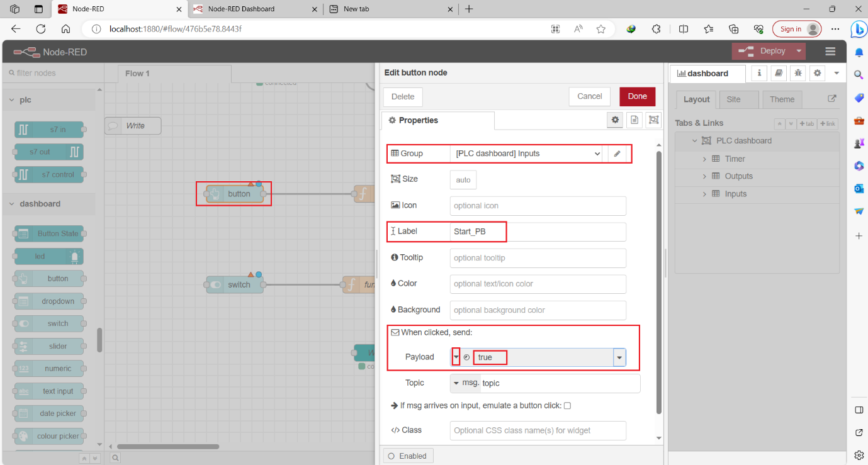Open the Payload value dropdown

(x=619, y=357)
